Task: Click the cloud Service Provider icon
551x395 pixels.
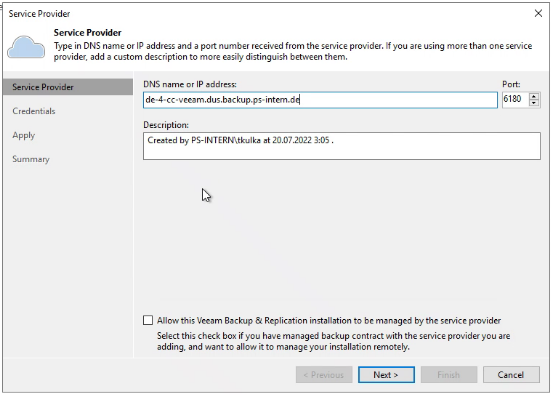Action: (26, 47)
